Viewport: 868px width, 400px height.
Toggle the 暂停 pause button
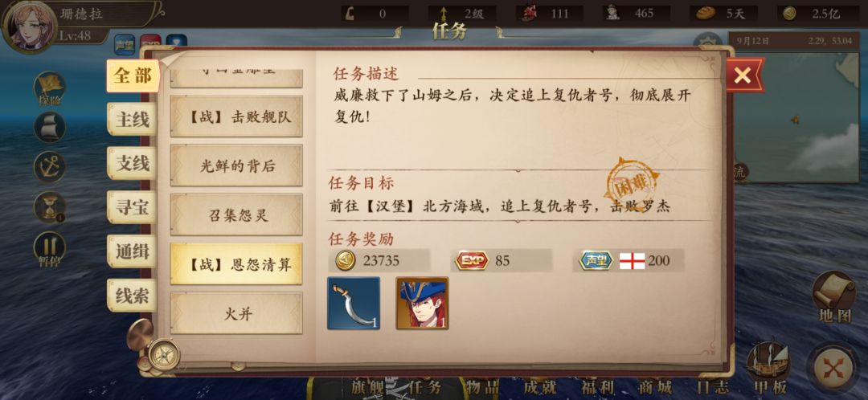click(49, 248)
